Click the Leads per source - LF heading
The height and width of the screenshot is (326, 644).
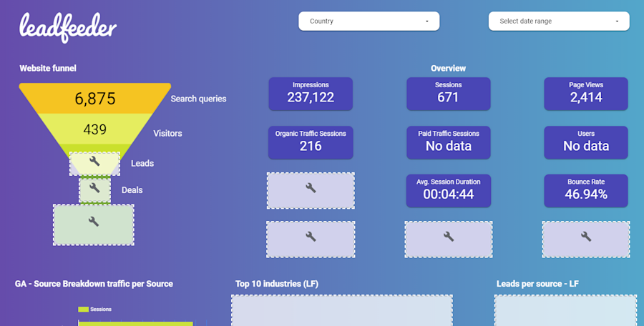click(537, 284)
